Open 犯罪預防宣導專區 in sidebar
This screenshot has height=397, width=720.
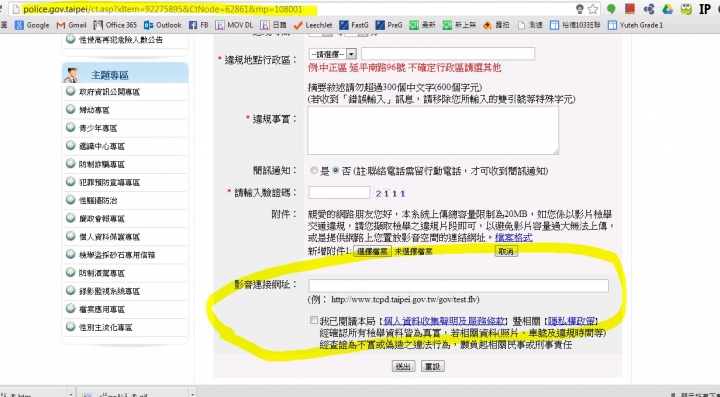tap(109, 183)
